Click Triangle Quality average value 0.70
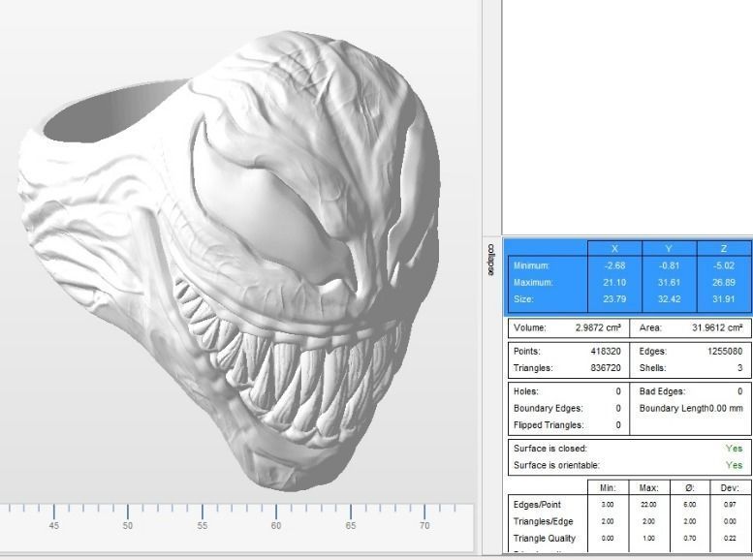Viewport: 753px width, 560px height. (690, 539)
